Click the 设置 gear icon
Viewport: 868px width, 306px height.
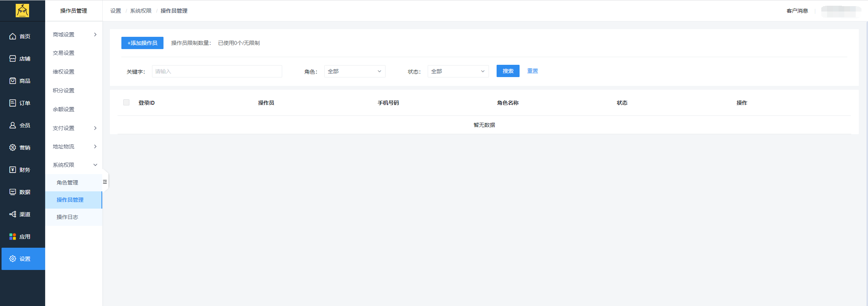click(x=13, y=259)
